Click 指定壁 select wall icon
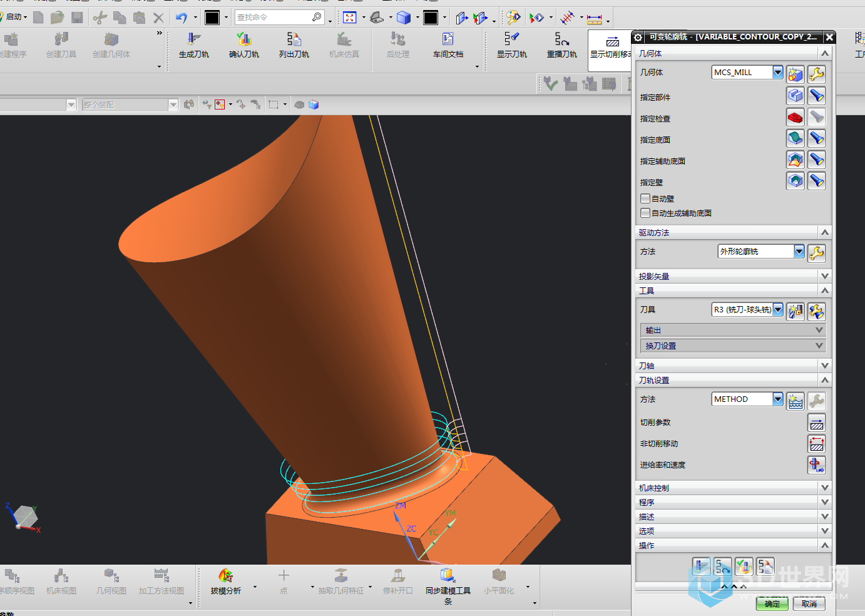865x616 pixels. click(796, 181)
